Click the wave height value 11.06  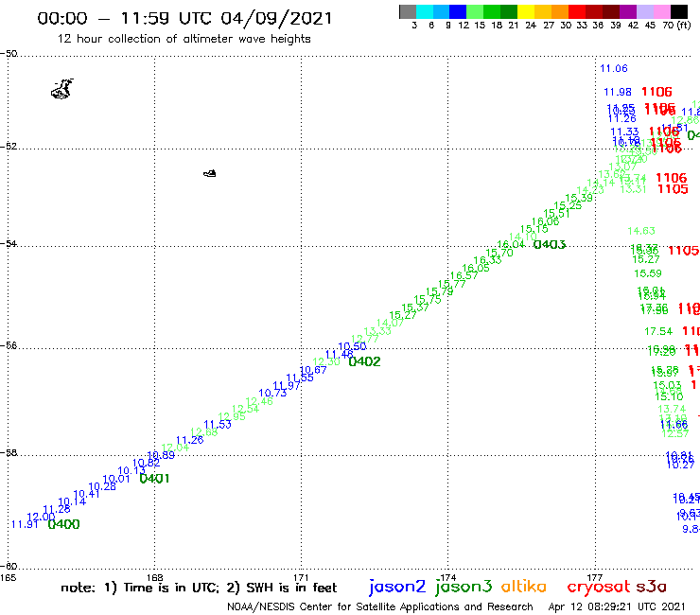pos(614,68)
